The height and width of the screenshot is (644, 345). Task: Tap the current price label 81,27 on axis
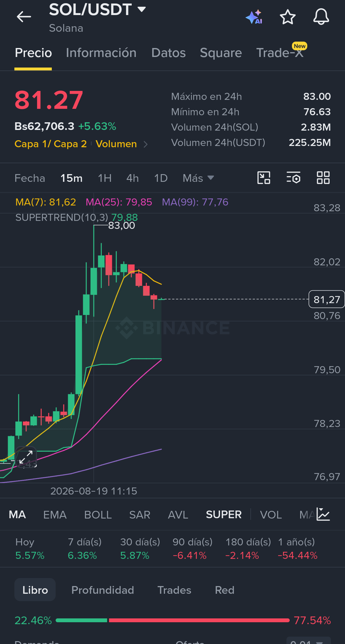[x=326, y=299]
